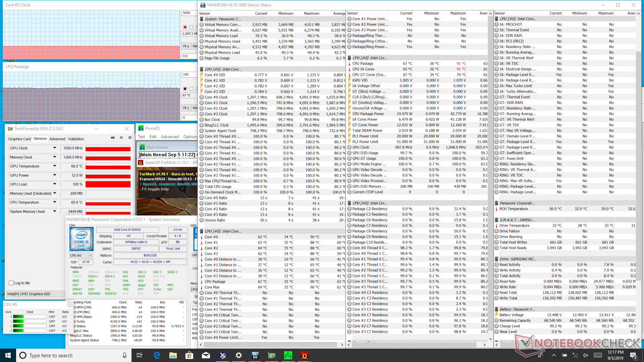The width and height of the screenshot is (644, 362).
Task: Open the Prime95 Advanced menu
Action: point(170,137)
